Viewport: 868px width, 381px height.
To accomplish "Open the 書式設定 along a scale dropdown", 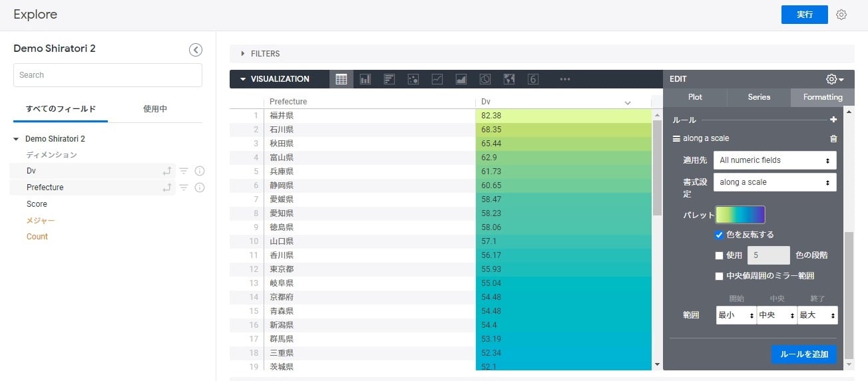I will [x=775, y=182].
